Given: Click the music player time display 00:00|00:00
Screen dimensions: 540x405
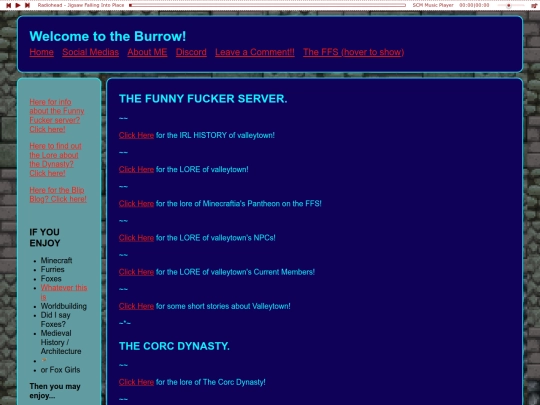Looking at the screenshot, I should pyautogui.click(x=474, y=5).
